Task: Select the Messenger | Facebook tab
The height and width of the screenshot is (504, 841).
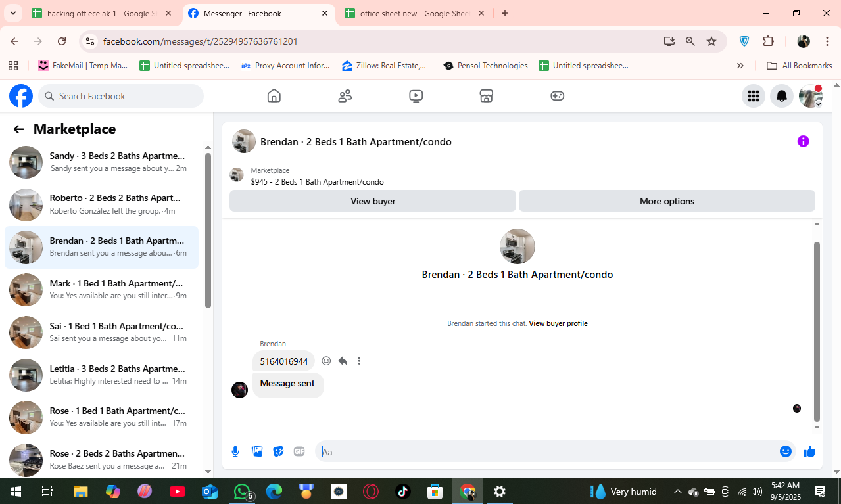Action: click(258, 13)
